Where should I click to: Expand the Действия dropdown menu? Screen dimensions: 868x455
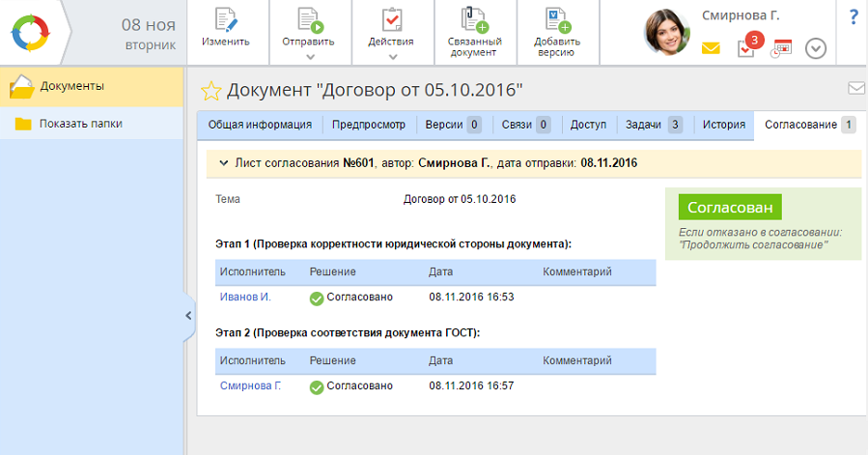pyautogui.click(x=391, y=56)
